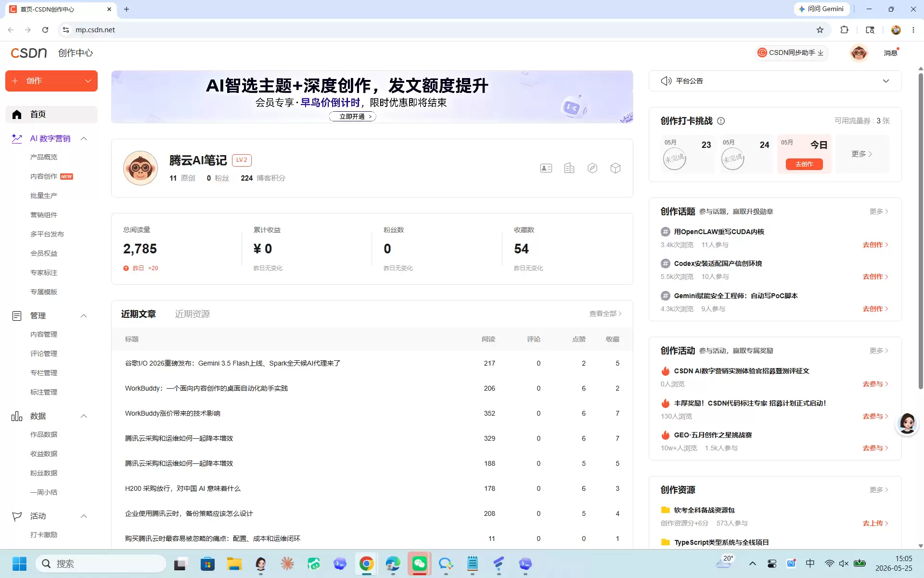Click the 224 博客积分 stat

(263, 178)
